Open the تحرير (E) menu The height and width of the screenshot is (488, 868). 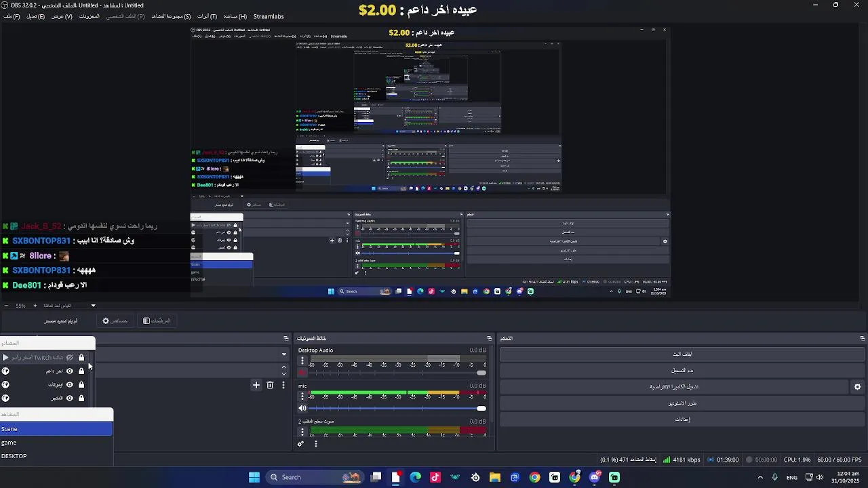tap(35, 16)
